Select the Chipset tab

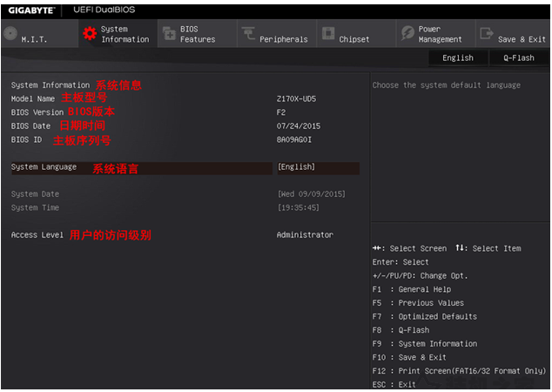click(357, 33)
